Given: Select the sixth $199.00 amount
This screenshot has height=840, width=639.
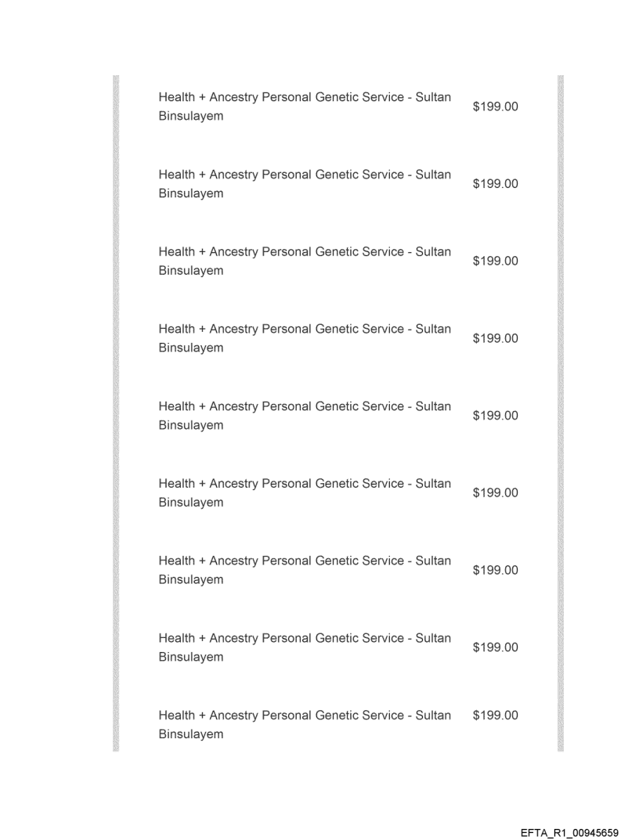Looking at the screenshot, I should point(495,492).
